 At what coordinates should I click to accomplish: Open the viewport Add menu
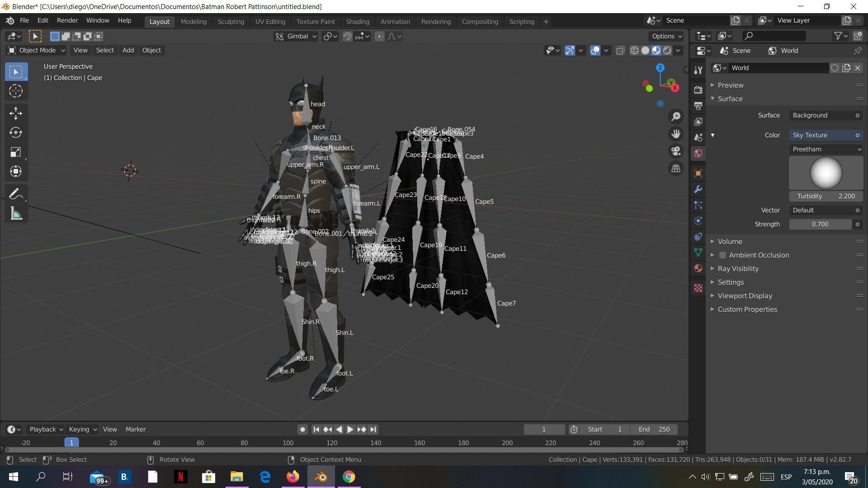point(128,50)
